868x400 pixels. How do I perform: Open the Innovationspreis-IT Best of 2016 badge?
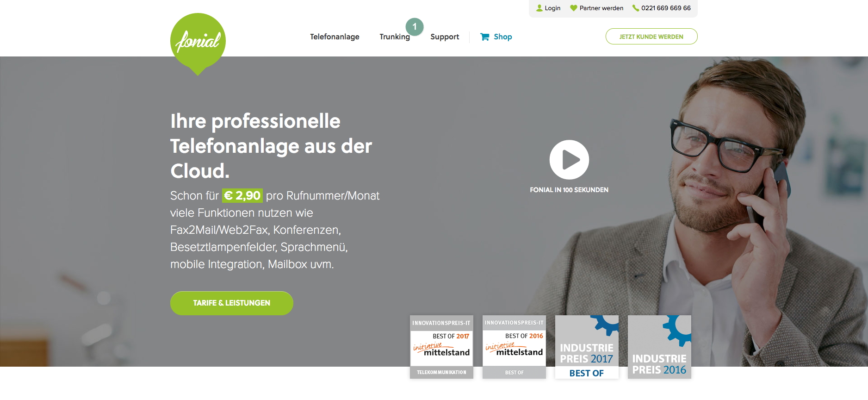[x=514, y=347]
